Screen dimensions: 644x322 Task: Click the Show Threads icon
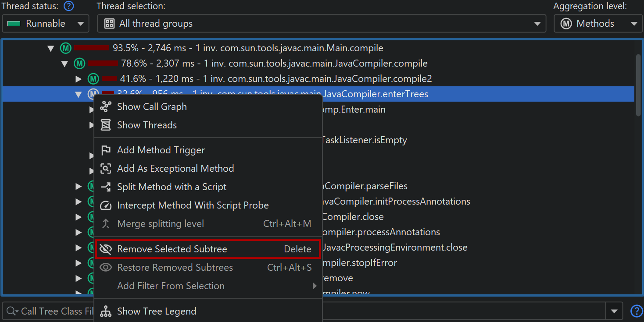click(x=106, y=125)
